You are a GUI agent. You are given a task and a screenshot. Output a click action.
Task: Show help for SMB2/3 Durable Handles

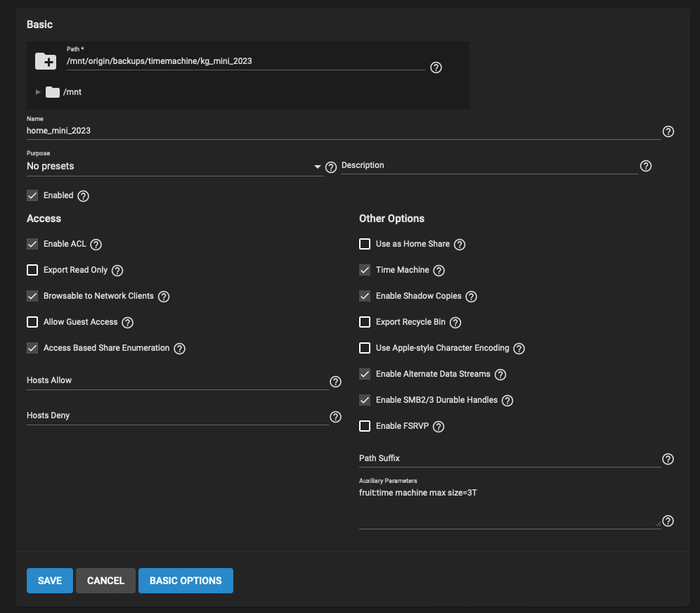(x=507, y=401)
